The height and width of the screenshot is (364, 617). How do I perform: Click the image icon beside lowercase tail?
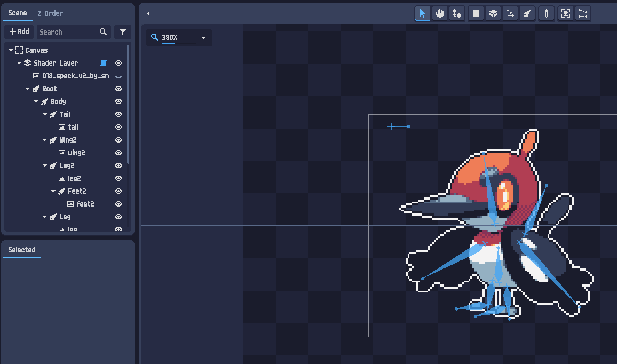point(62,127)
